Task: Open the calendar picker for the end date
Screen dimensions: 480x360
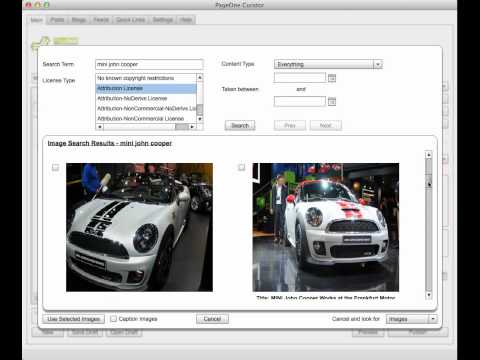Action: (332, 101)
